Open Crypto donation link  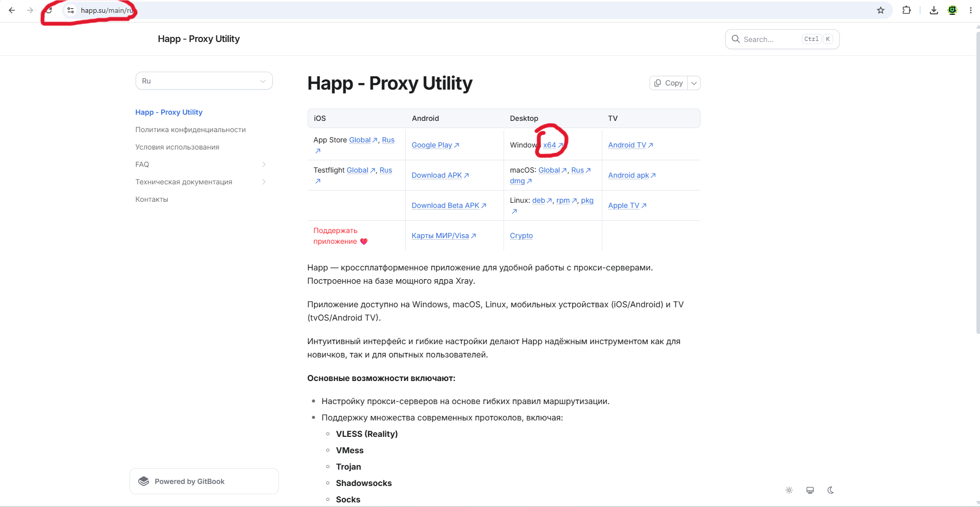521,236
